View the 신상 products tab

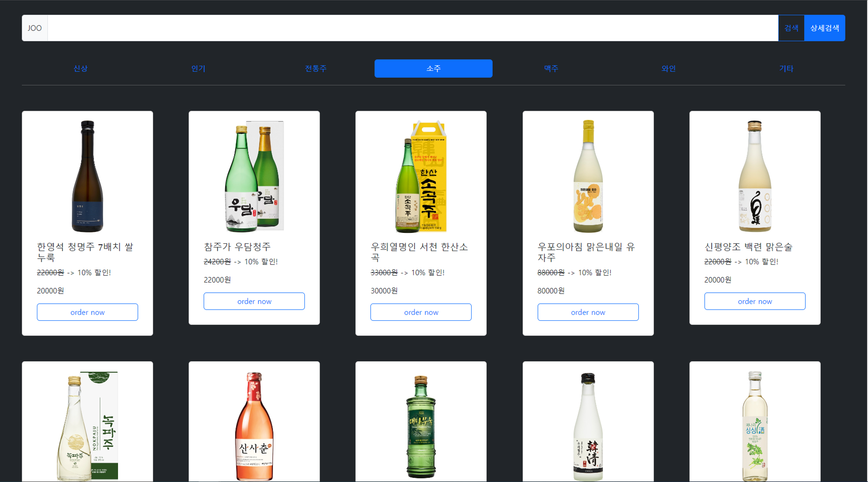click(x=80, y=68)
